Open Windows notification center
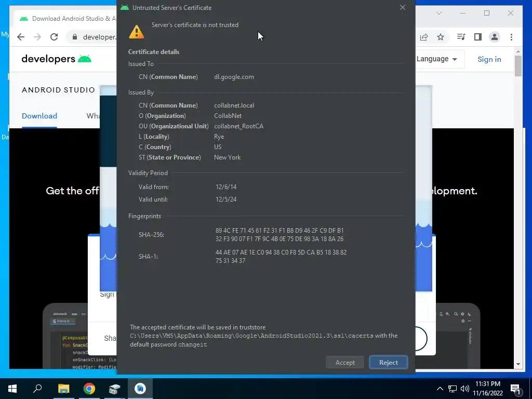Screen dimensions: 532x399 pyautogui.click(x=515, y=389)
